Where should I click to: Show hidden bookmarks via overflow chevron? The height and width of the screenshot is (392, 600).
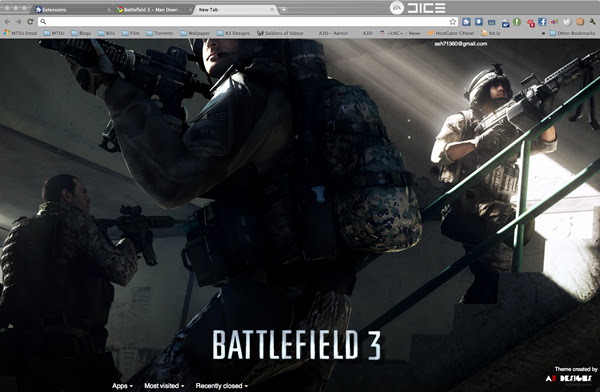click(543, 33)
